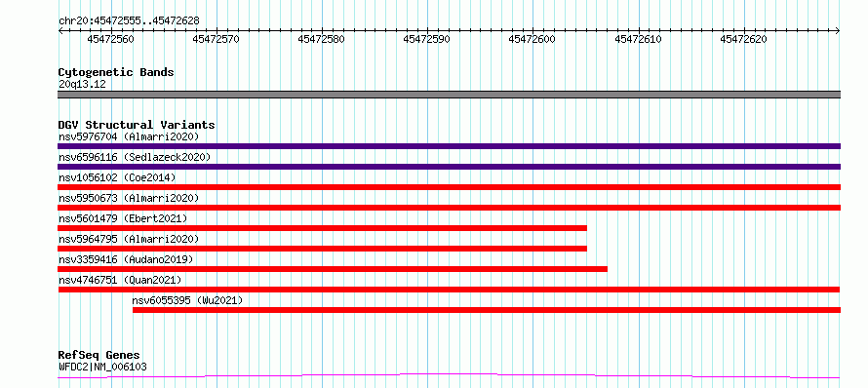This screenshot has height=388, width=868.
Task: Click the nsv3359416 (Audano2019) variant label
Action: pyautogui.click(x=126, y=259)
